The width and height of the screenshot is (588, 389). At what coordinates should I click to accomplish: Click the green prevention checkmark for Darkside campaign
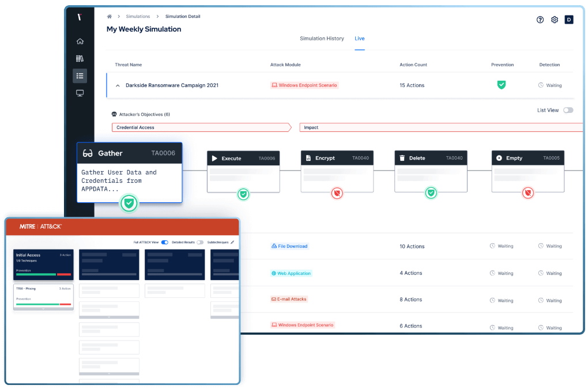tap(501, 84)
